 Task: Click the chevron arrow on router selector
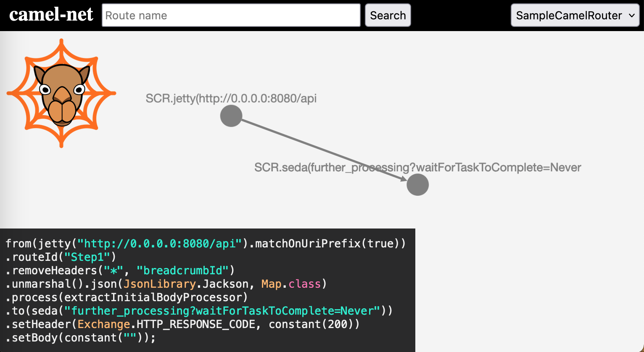coord(631,16)
